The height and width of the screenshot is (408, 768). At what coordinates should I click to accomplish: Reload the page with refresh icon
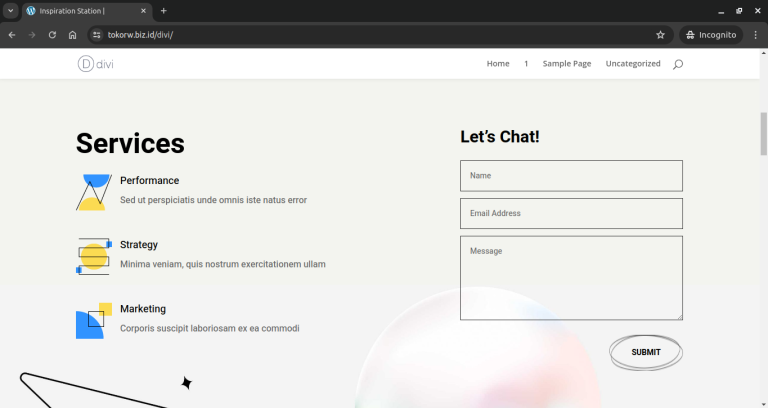(52, 35)
